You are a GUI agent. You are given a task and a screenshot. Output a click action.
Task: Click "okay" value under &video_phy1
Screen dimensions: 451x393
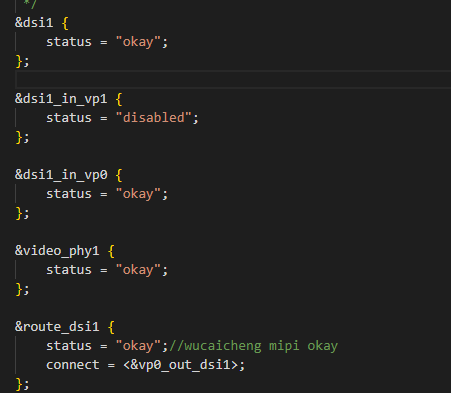point(138,270)
